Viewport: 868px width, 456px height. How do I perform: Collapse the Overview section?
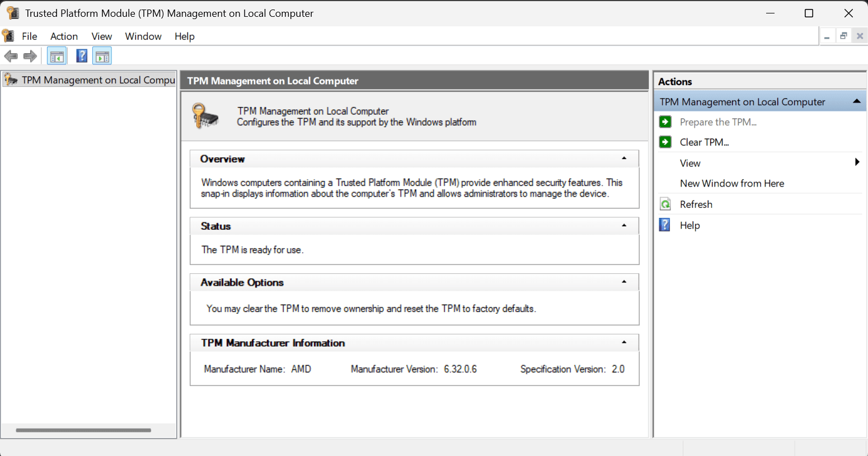point(624,159)
